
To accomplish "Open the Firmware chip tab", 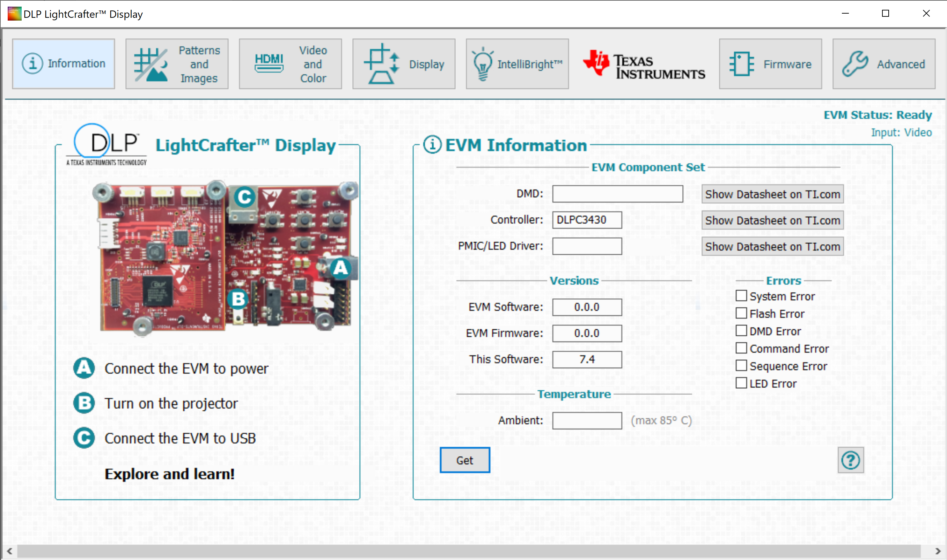I will (x=770, y=64).
